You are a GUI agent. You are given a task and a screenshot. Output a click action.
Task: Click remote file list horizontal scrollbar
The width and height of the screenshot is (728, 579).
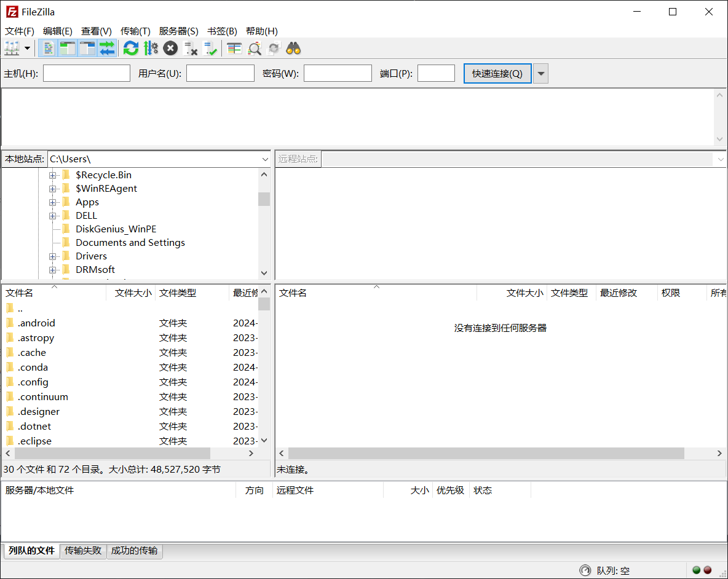(486, 453)
